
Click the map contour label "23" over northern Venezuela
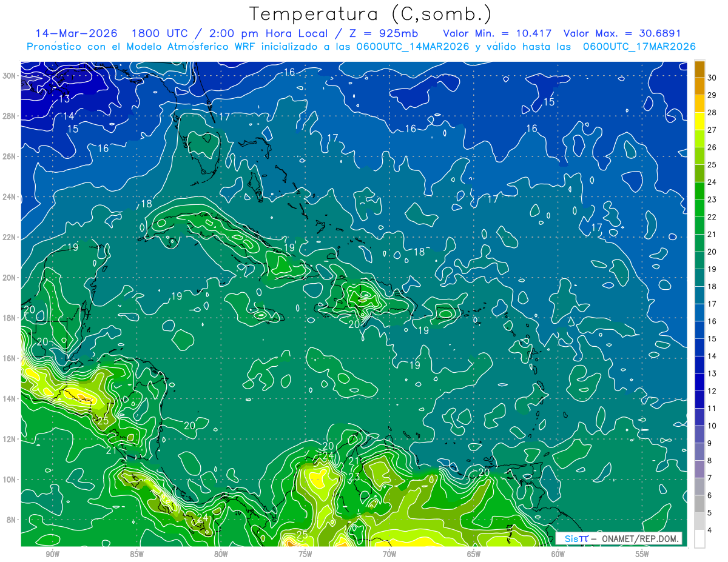pos(354,477)
